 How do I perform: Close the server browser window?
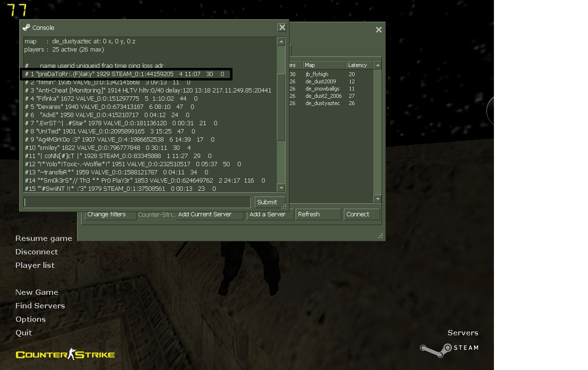[379, 30]
